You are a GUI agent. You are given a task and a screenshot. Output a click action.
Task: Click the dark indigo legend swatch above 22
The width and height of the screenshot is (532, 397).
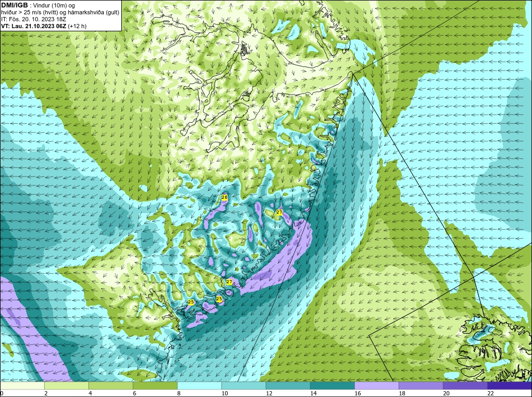tap(510, 386)
